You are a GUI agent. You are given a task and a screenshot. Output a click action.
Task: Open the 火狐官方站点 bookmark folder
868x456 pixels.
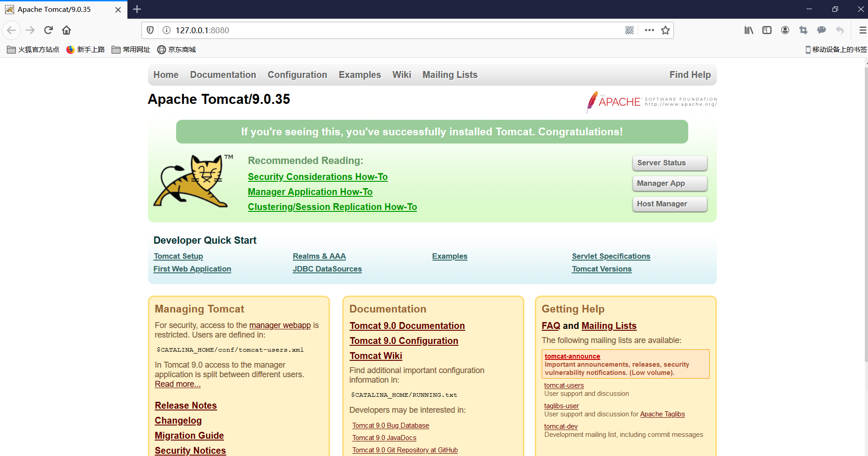33,50
